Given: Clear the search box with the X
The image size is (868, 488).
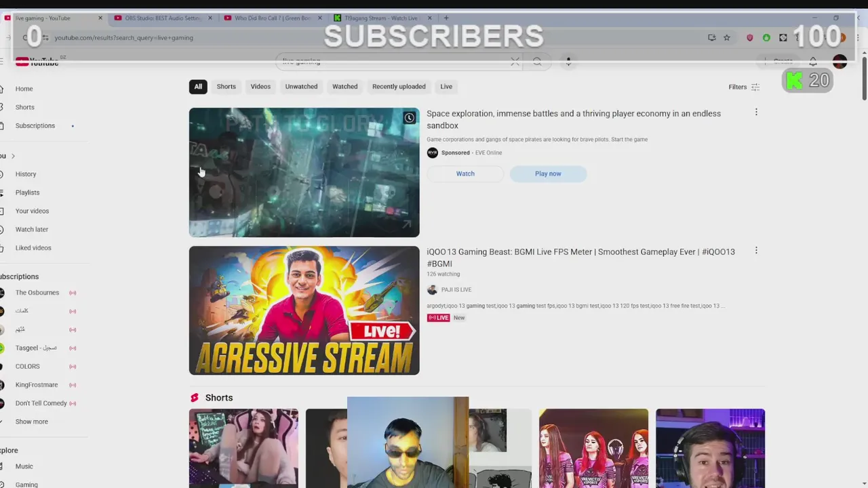Looking at the screenshot, I should click(x=515, y=62).
